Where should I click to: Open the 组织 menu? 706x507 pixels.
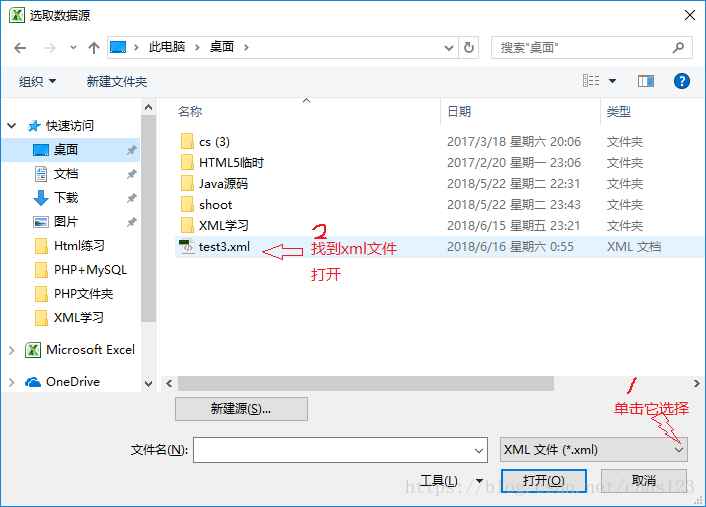click(37, 81)
